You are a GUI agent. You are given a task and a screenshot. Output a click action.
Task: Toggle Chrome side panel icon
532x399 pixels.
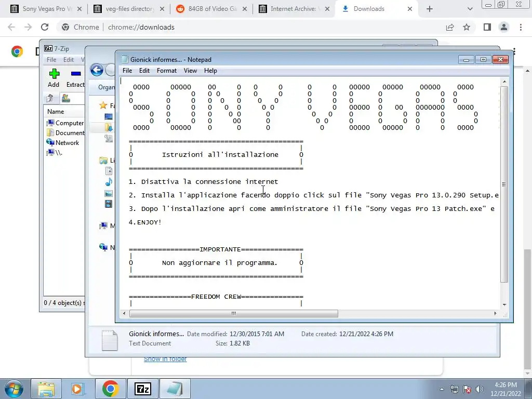click(487, 27)
